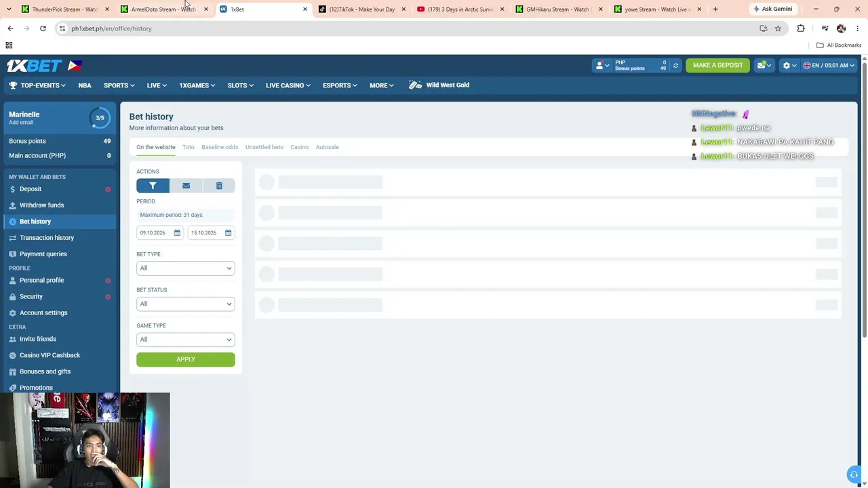
Task: Switch to the Baseline odds tab
Action: click(x=220, y=147)
